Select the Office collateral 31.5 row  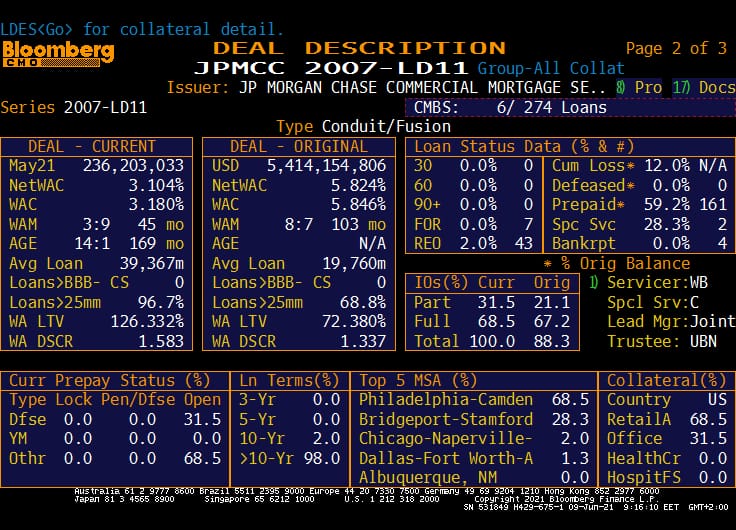(x=667, y=439)
